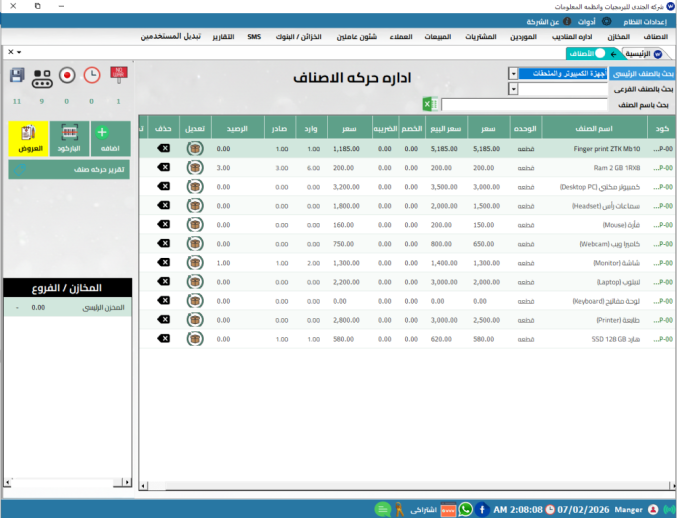Image resolution: width=677 pixels, height=518 pixels.
Task: Click the horizontal scrollbar under the table
Action: point(400,487)
